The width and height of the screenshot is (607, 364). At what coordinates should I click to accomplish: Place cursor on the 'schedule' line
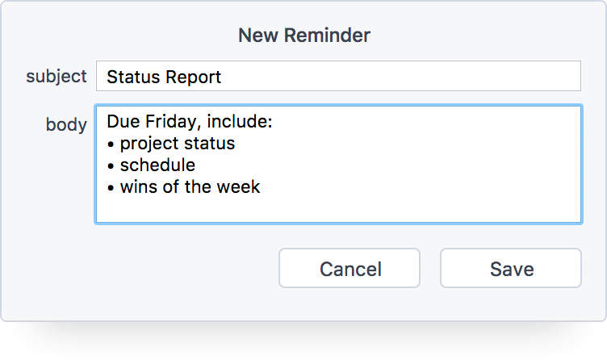[151, 165]
